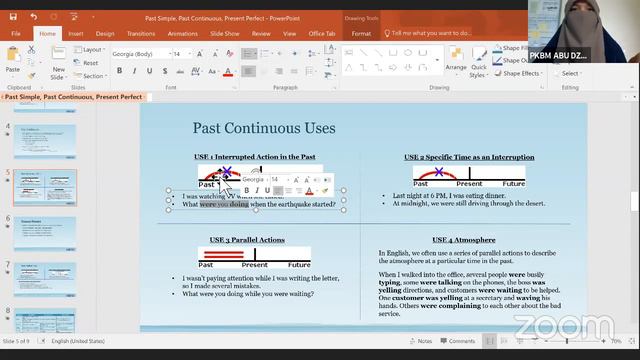Open the Change Case menu
Viewport: 640px width, 360px height.
click(213, 71)
